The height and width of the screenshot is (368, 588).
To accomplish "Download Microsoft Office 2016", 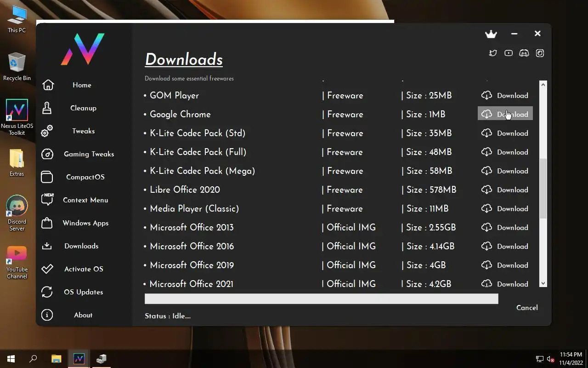I will click(x=505, y=247).
